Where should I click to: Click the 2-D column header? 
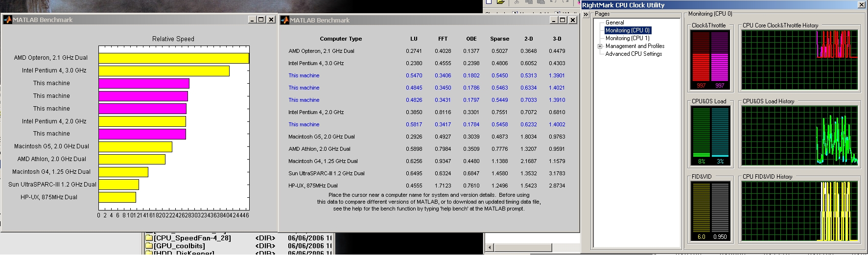point(529,39)
